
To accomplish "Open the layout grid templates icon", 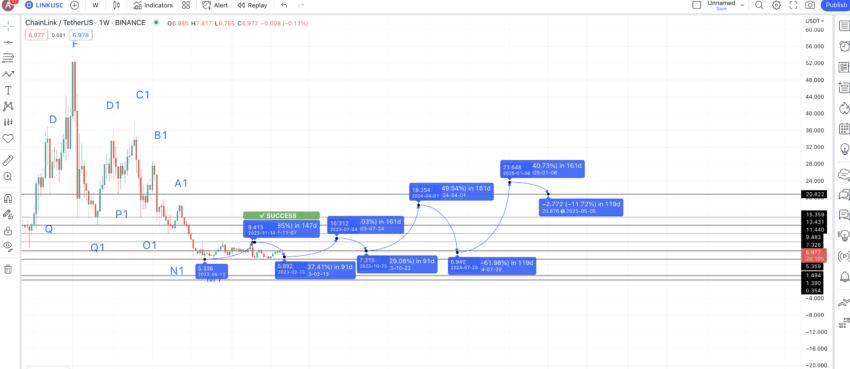I will (x=186, y=5).
